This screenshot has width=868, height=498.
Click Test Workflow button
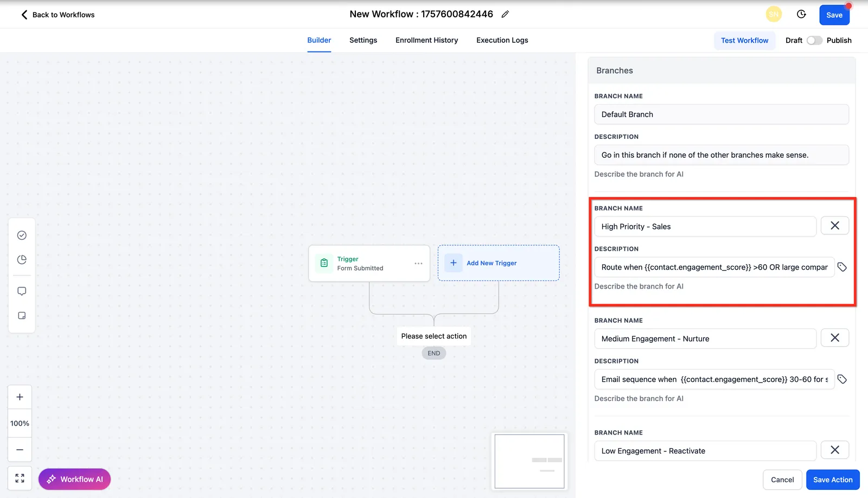744,40
